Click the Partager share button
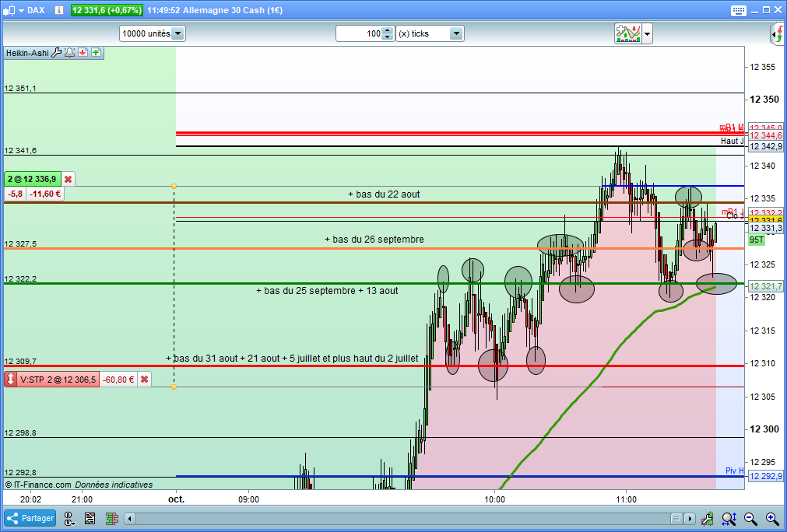Image resolution: width=787 pixels, height=532 pixels. click(30, 518)
